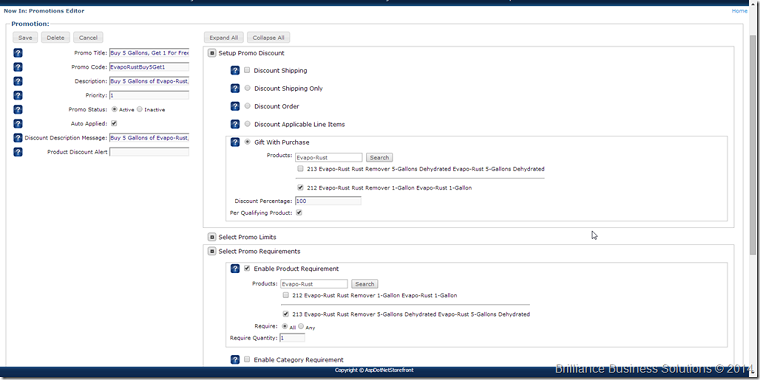Click help icon for Product Discount Alert
The width and height of the screenshot is (760, 380).
[x=18, y=152]
